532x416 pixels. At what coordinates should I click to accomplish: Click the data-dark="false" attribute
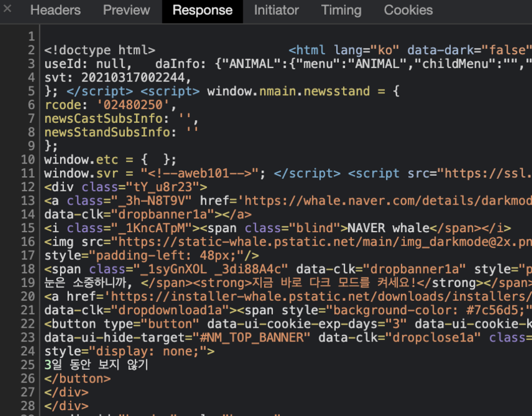470,50
